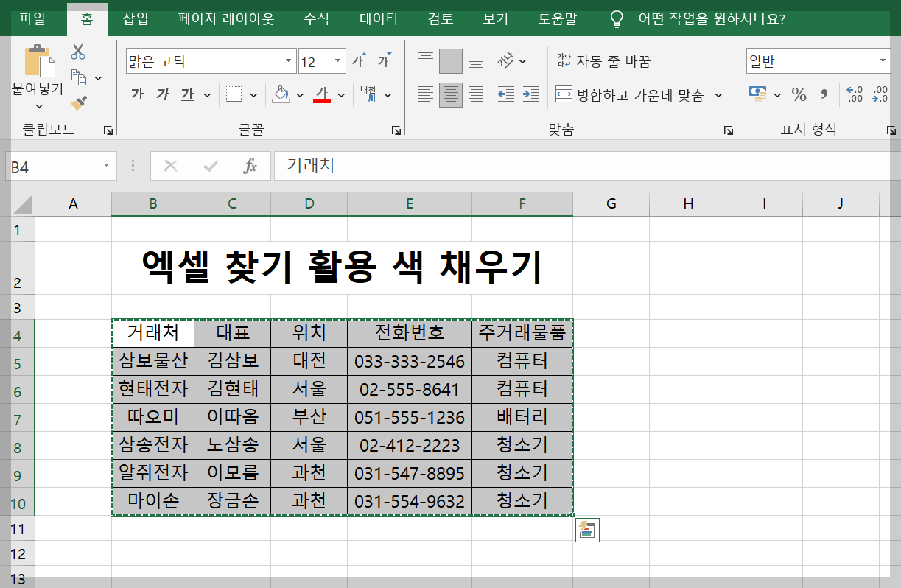Click the Comma Style icon
This screenshot has width=901, height=588.
click(x=822, y=94)
